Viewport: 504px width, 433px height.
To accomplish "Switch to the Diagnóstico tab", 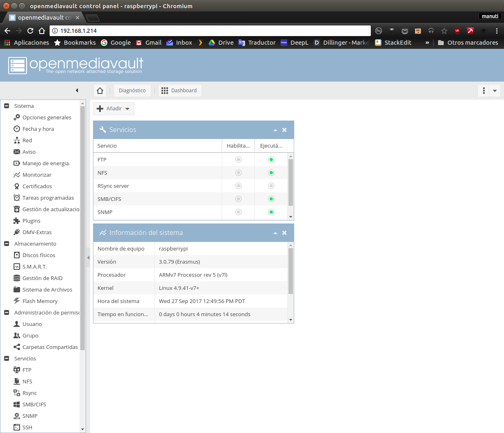I will coord(132,91).
